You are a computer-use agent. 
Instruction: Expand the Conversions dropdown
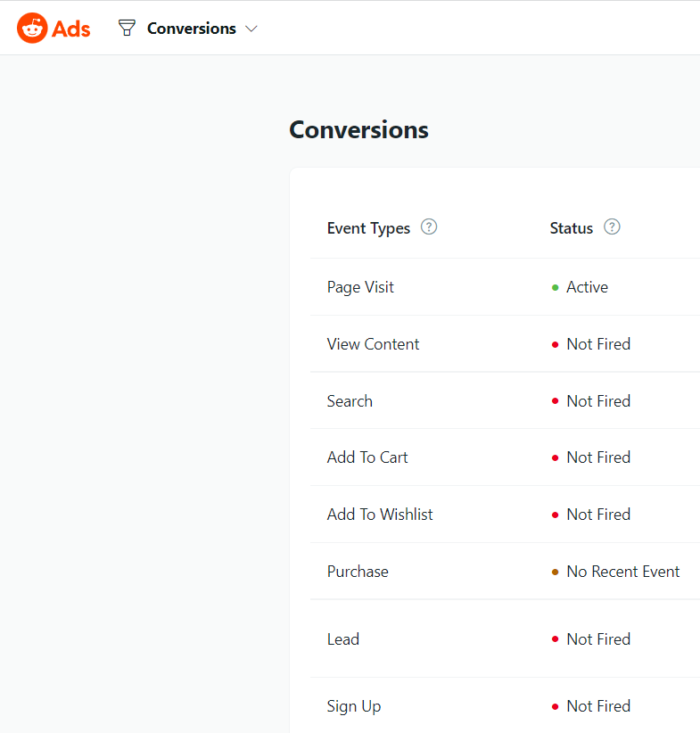tap(191, 28)
